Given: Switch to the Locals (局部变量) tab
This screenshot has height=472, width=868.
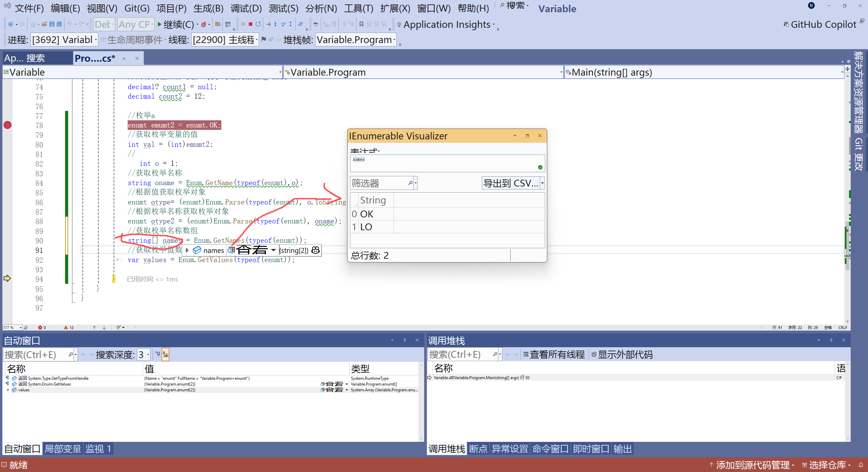Looking at the screenshot, I should (63, 449).
